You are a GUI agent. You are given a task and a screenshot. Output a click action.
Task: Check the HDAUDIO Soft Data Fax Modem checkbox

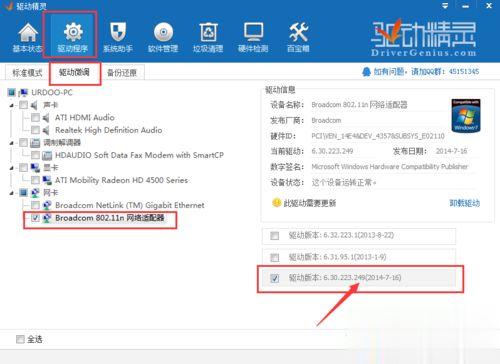tap(35, 155)
